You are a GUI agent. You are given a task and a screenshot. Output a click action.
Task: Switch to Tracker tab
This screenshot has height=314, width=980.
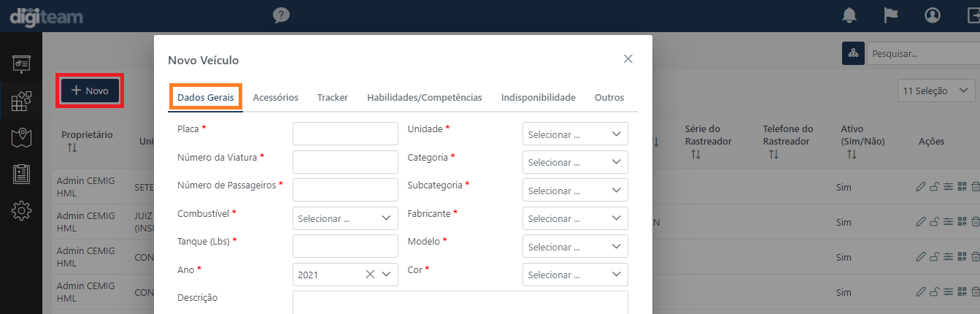pos(332,97)
